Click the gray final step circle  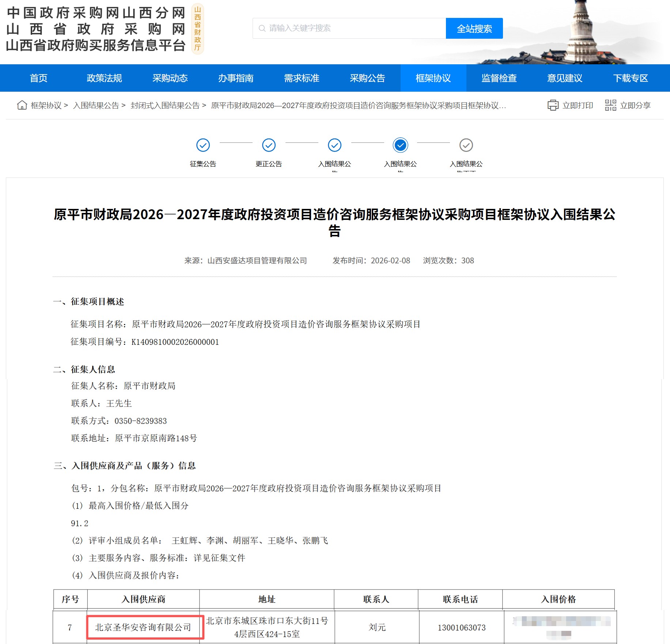466,145
